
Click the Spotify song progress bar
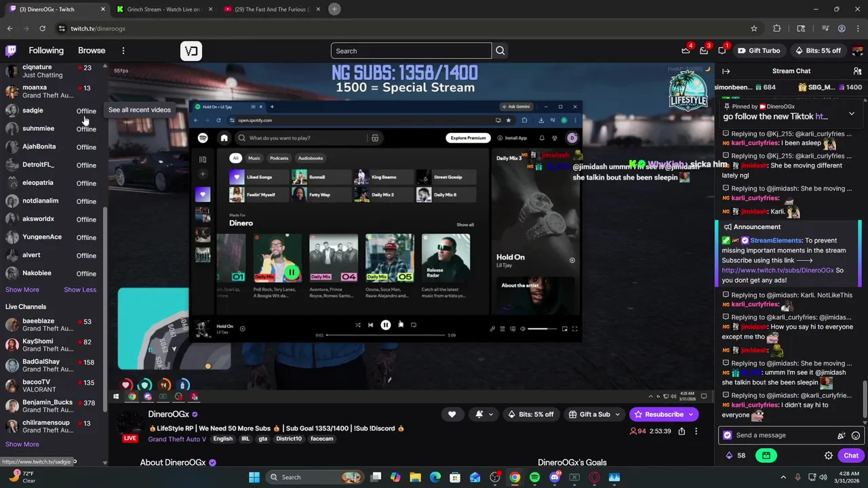pos(385,335)
